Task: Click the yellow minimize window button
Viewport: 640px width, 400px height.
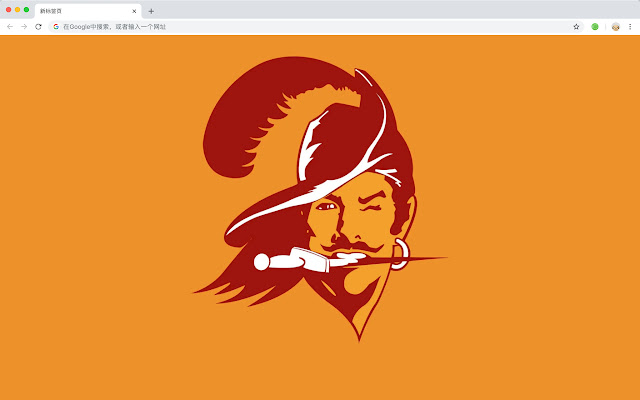Action: coord(18,9)
